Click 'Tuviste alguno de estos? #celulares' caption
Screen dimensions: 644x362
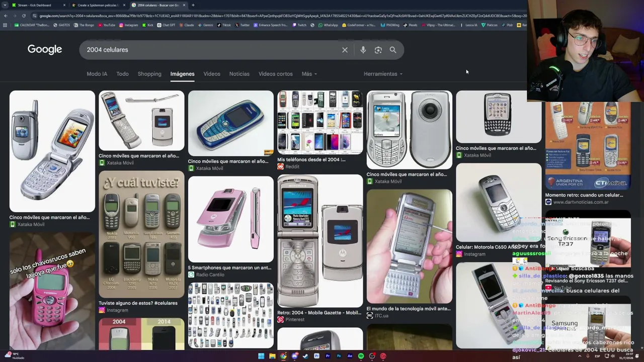[138, 303]
